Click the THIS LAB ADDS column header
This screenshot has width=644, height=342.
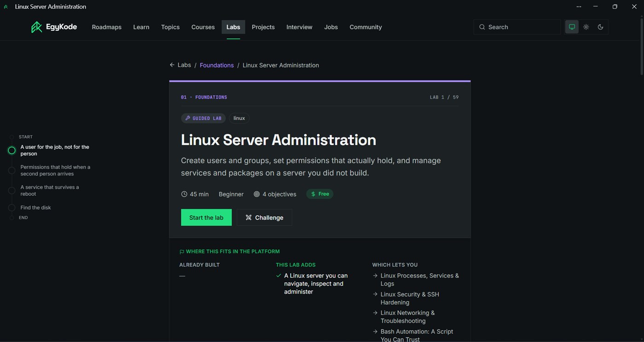(296, 265)
